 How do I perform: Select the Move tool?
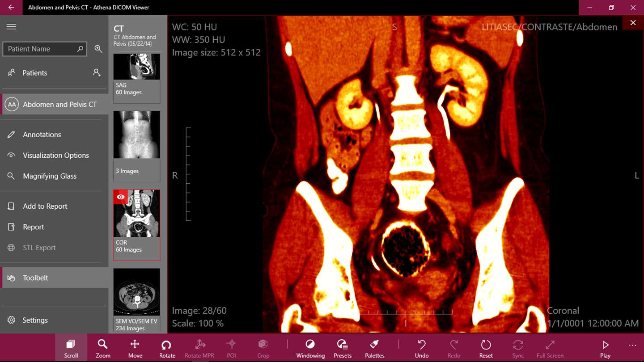[x=135, y=348]
